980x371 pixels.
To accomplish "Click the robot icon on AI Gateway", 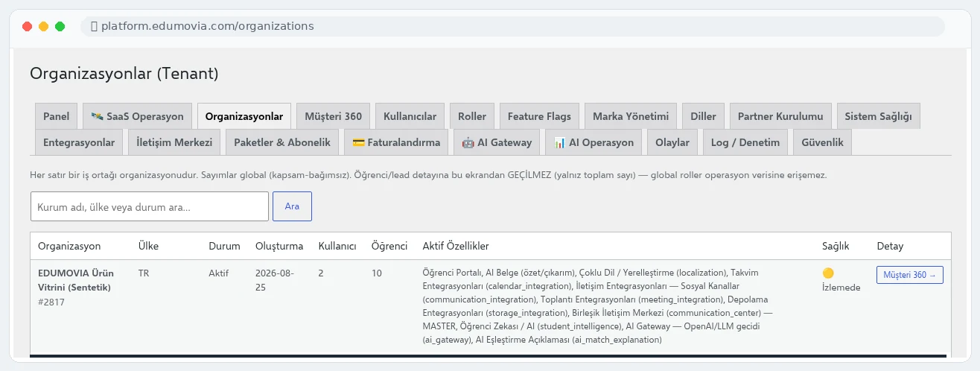I will tap(468, 142).
